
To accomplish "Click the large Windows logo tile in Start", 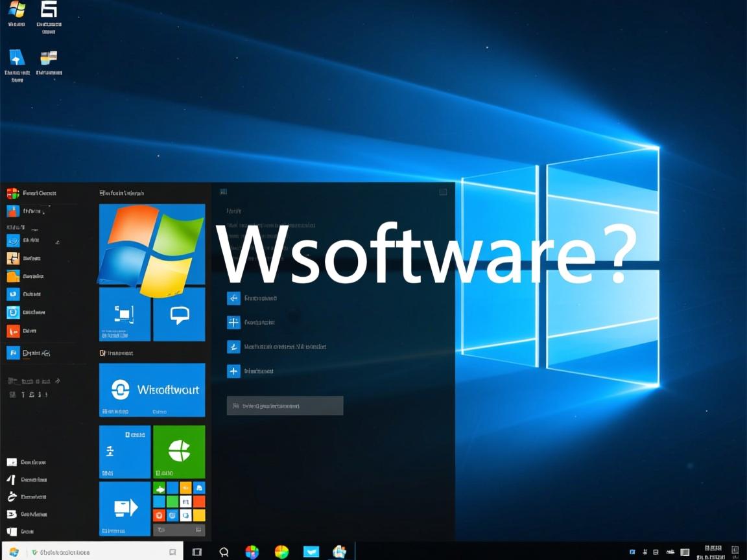I will tap(151, 244).
